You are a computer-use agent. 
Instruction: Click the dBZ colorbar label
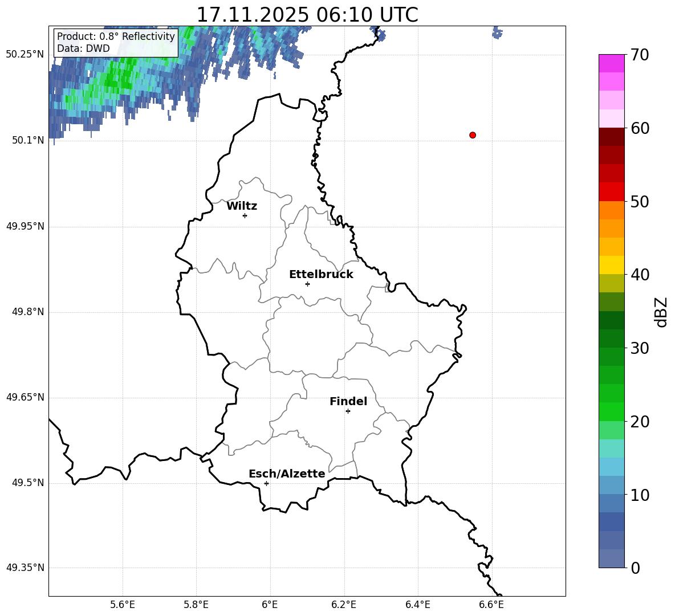(x=662, y=312)
